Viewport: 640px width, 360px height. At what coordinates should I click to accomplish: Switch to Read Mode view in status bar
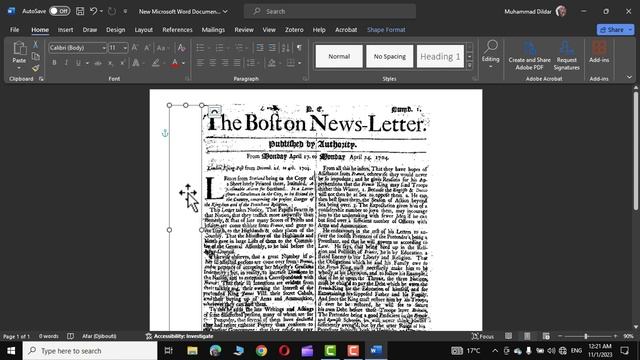(508, 336)
